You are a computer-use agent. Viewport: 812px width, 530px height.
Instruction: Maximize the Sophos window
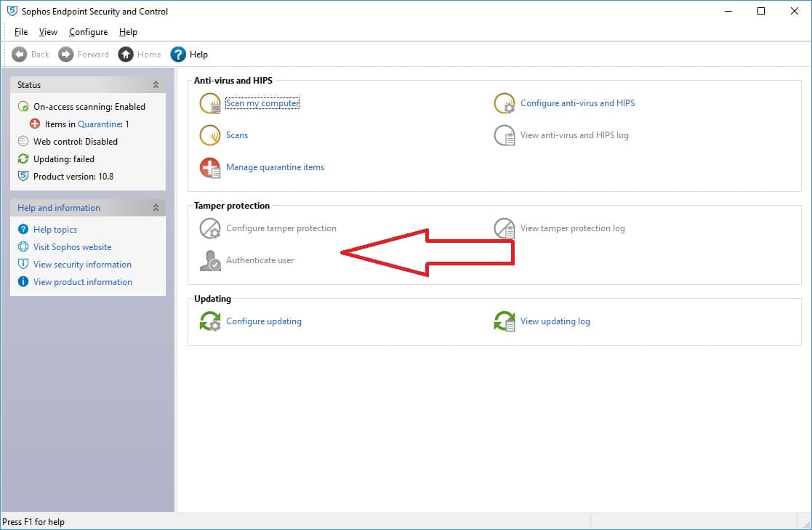761,11
